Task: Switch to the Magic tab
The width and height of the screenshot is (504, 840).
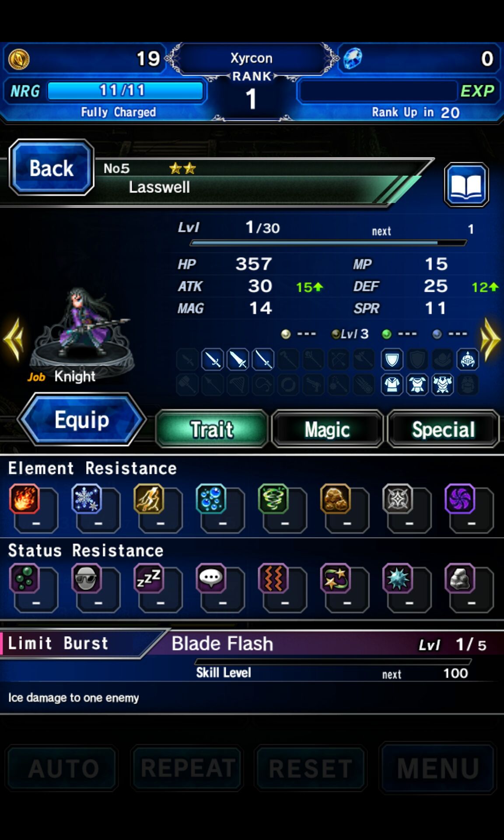Action: 327,429
